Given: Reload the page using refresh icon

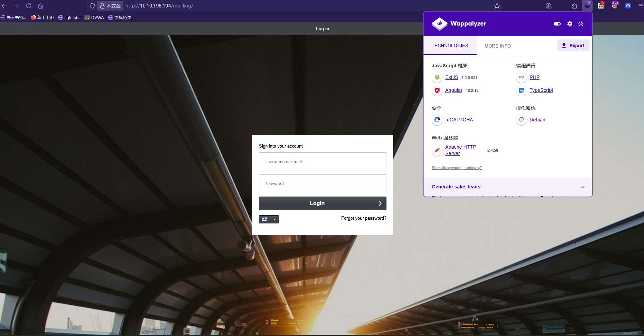Looking at the screenshot, I should coord(29,6).
